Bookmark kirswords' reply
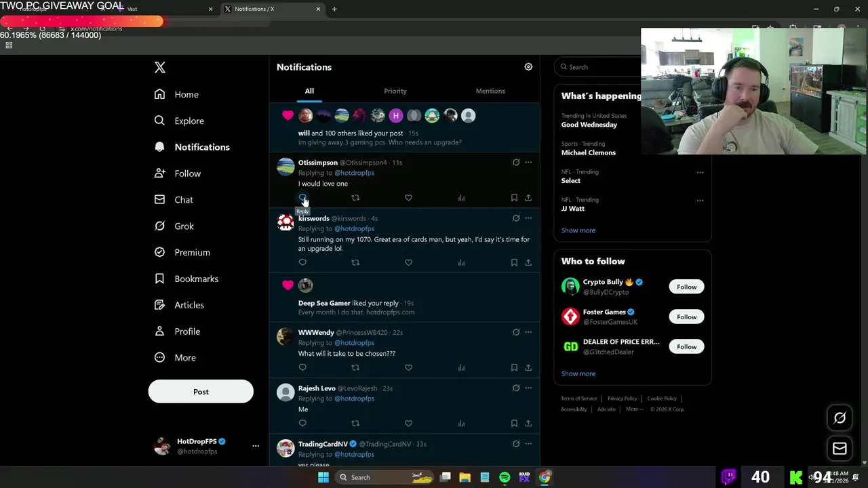 click(514, 262)
